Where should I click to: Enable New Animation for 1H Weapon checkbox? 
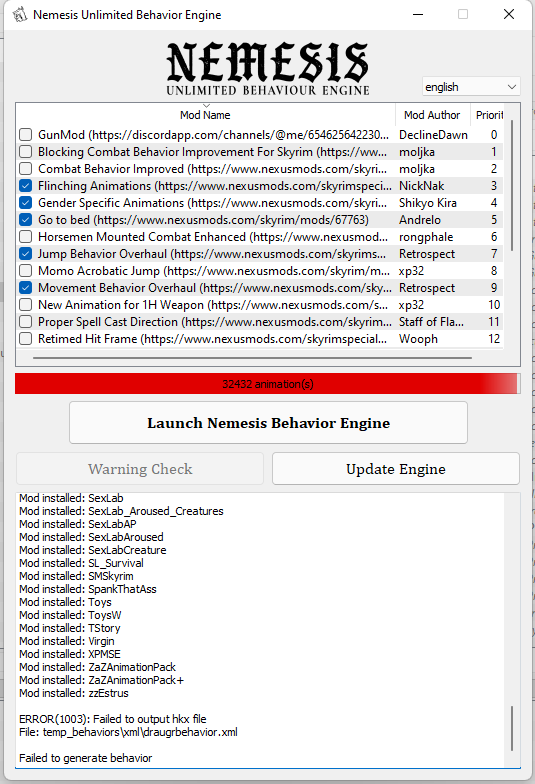[26, 304]
